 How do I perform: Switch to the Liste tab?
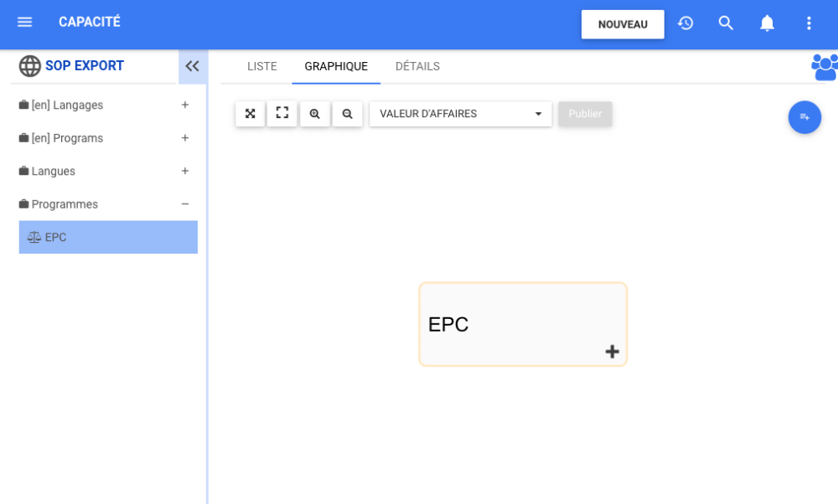pos(262,67)
